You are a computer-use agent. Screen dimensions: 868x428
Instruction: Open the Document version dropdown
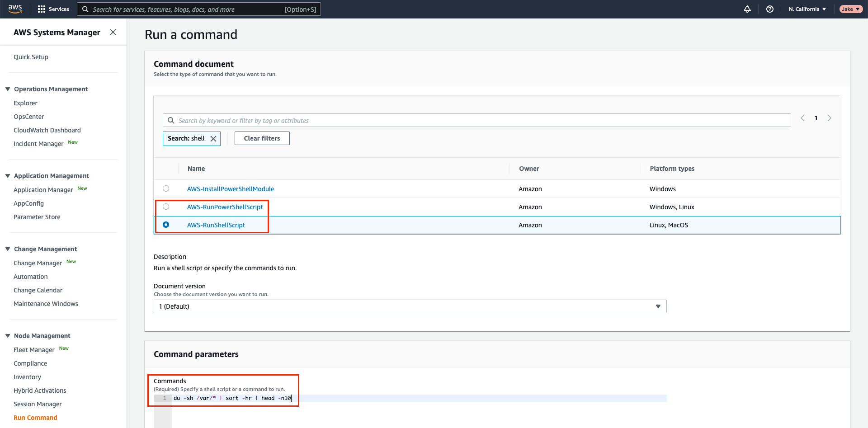click(x=658, y=306)
